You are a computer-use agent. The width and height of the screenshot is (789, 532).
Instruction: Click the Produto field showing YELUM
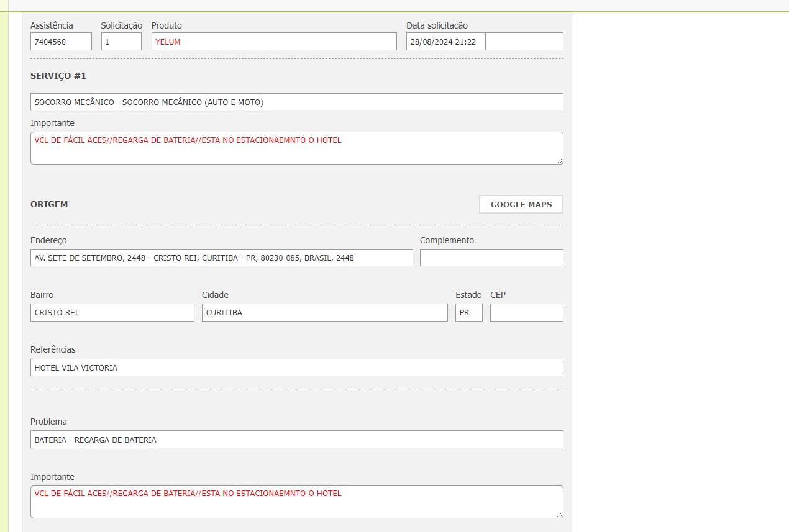273,42
